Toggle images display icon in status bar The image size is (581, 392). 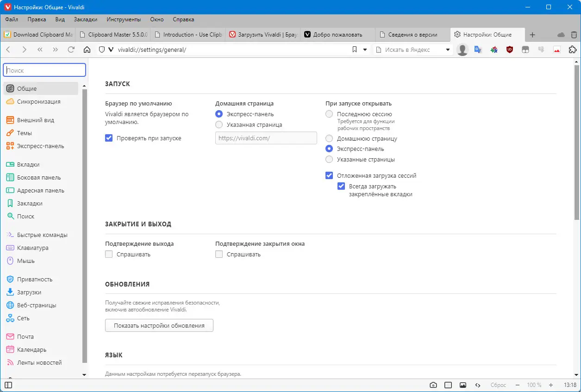(x=463, y=385)
